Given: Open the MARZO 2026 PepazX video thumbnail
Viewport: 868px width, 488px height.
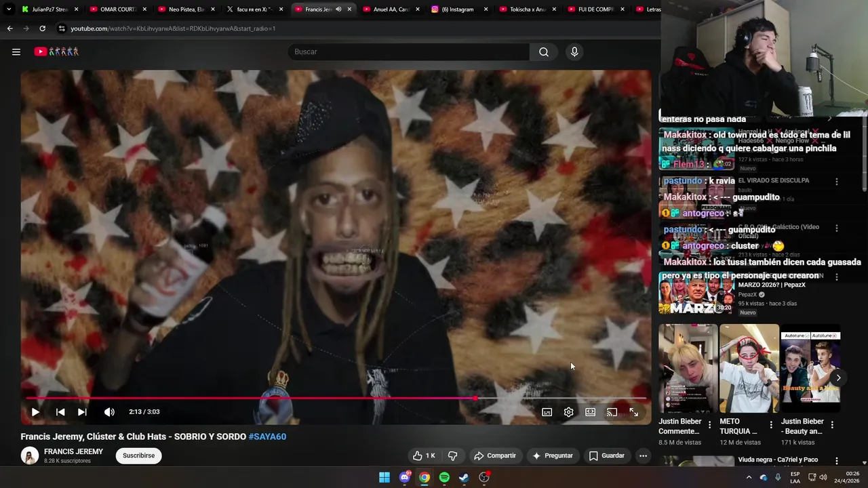Looking at the screenshot, I should (696, 293).
